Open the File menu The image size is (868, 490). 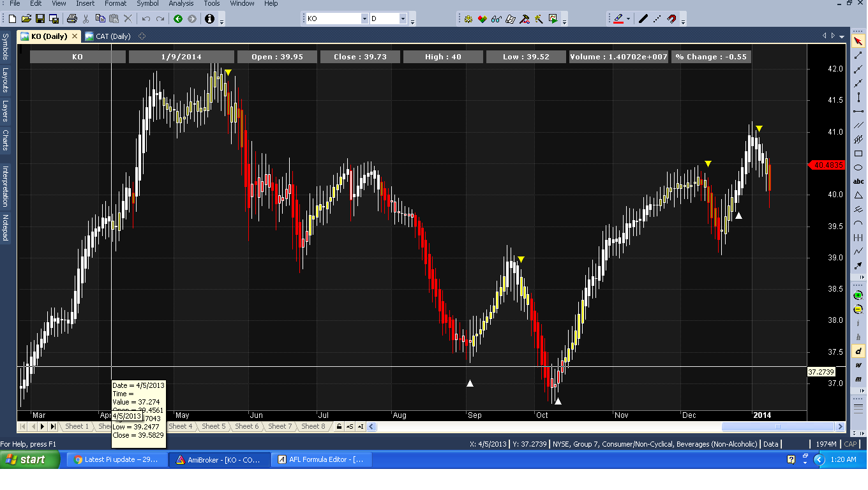click(15, 3)
